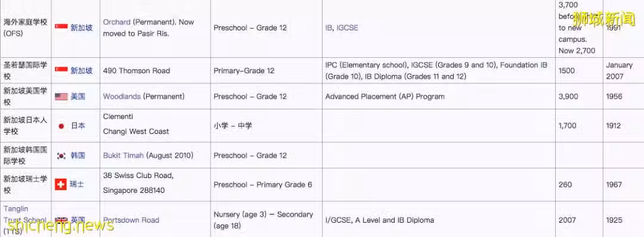Open the 韩国 country link
The height and width of the screenshot is (237, 644).
(78, 156)
